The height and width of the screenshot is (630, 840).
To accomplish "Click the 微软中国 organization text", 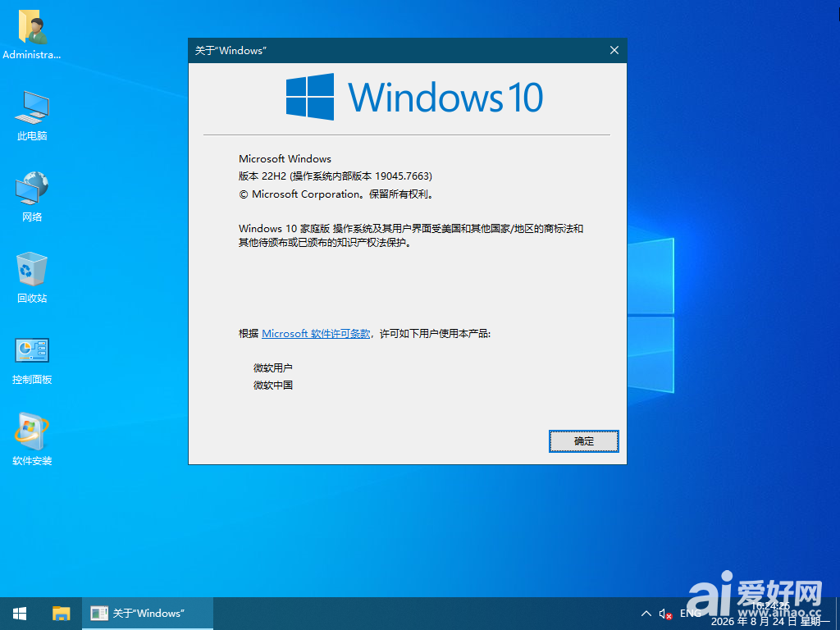I will click(x=272, y=386).
